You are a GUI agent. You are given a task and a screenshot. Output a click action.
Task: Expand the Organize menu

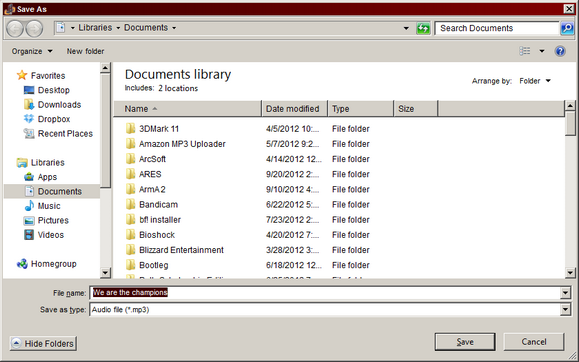coord(32,51)
